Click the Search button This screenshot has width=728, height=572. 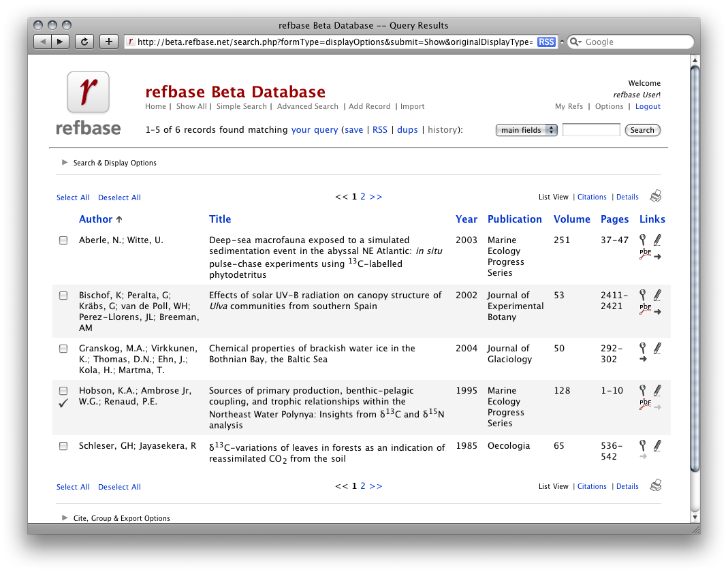pos(643,130)
